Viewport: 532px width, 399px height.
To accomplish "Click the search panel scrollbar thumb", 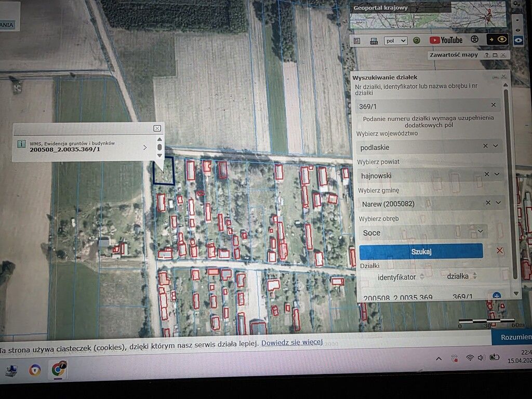I will click(511, 183).
